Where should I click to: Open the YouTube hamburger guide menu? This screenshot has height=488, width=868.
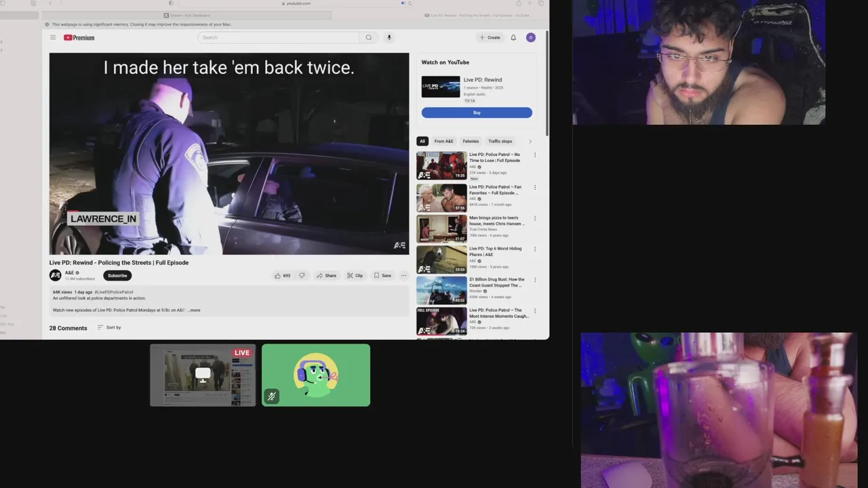click(x=53, y=37)
